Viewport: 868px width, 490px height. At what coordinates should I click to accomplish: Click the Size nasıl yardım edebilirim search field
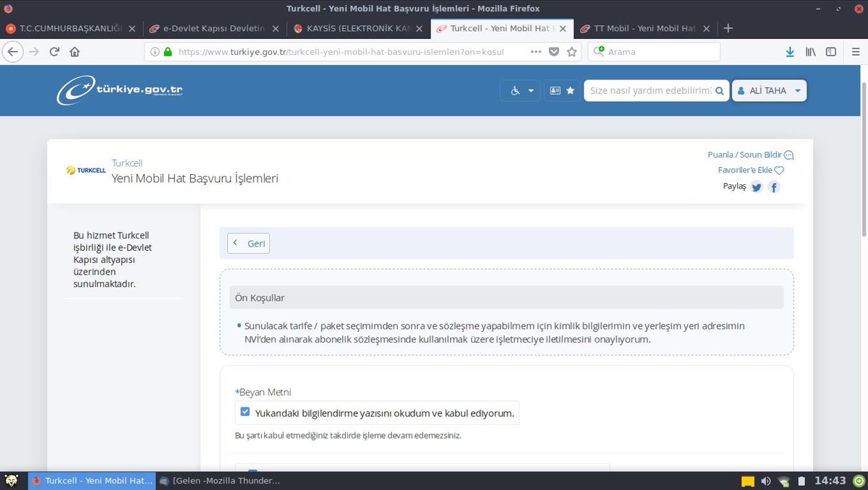650,91
